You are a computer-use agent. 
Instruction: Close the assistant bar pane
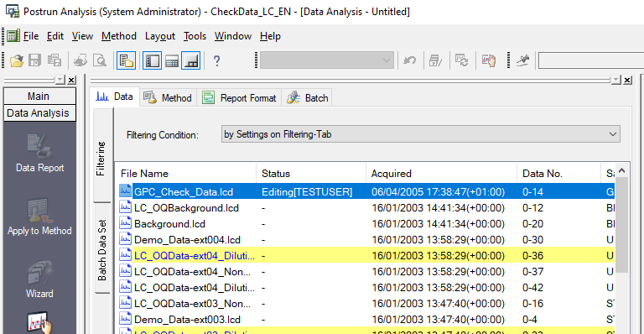pos(71,80)
